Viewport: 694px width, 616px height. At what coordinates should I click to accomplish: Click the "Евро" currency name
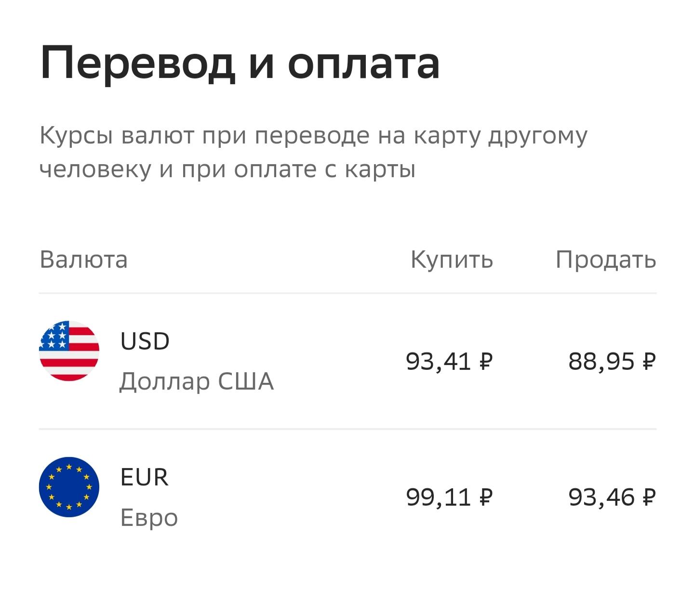point(149,518)
